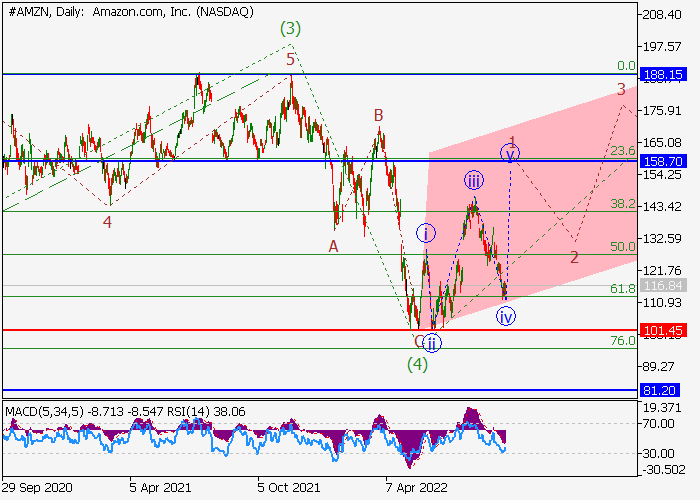This screenshot has width=700, height=500.
Task: Select the 188.15 resistance price tag
Action: click(661, 74)
